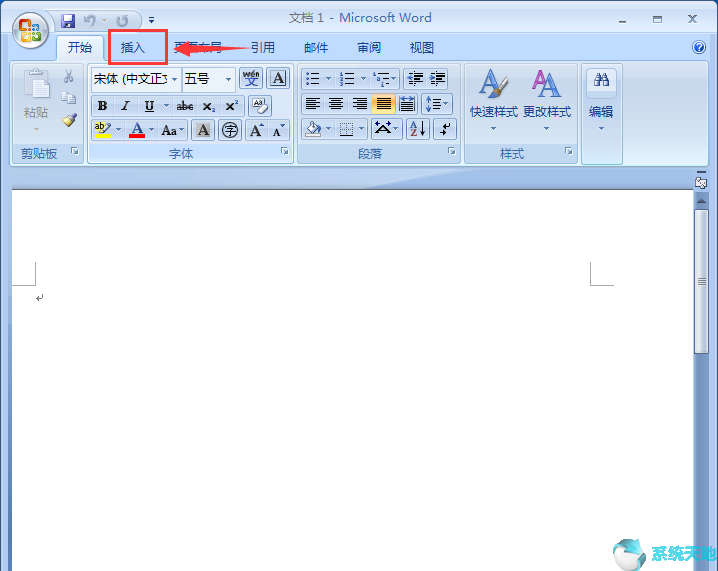Apply numbered list
The height and width of the screenshot is (571, 718).
pyautogui.click(x=347, y=79)
